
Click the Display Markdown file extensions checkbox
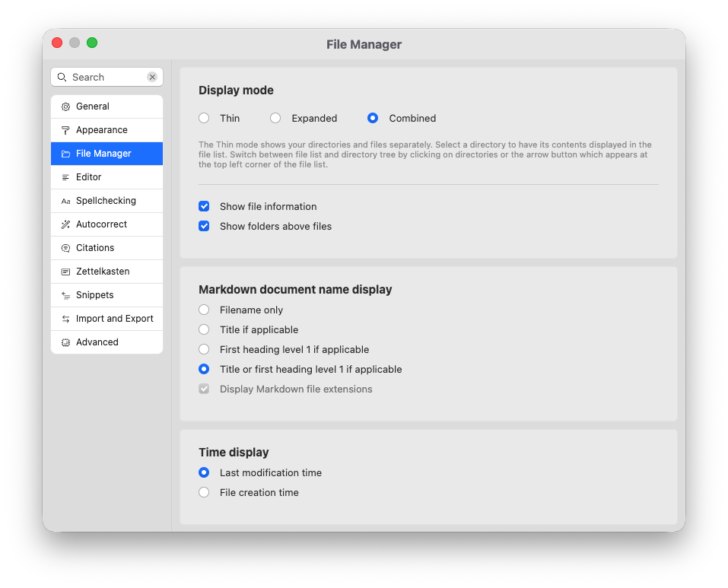coord(204,389)
